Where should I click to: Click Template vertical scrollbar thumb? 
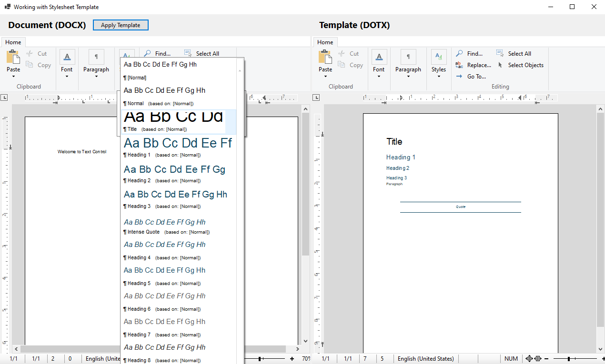[x=600, y=220]
